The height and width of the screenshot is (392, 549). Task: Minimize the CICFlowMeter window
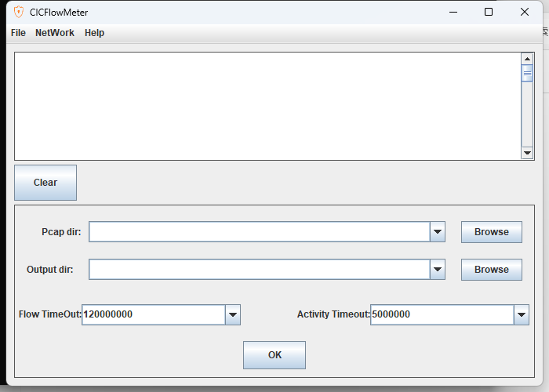tap(453, 12)
